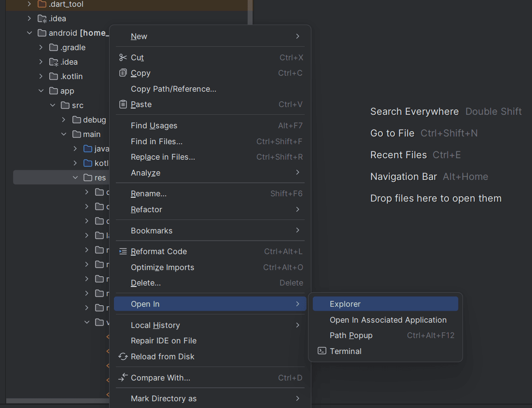Click the .gradle folder icon
The image size is (532, 408).
(x=53, y=47)
